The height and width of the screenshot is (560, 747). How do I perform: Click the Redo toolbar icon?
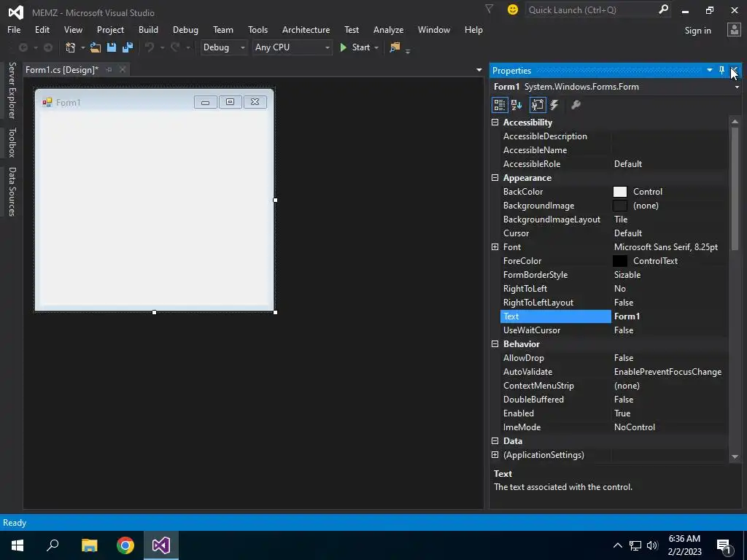175,47
